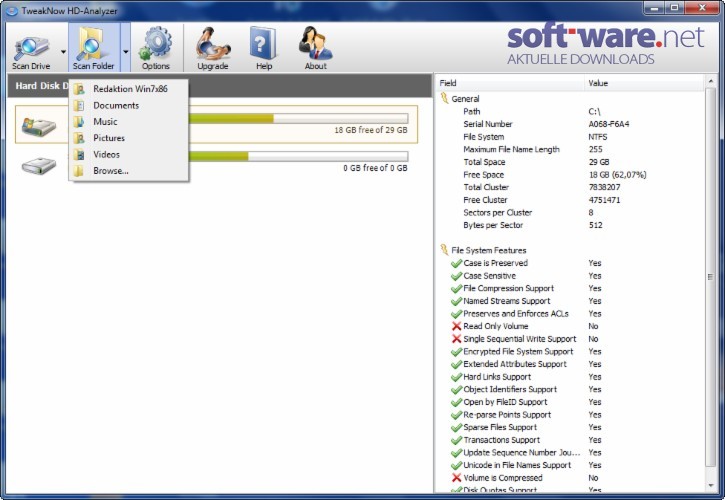This screenshot has width=725, height=500.
Task: Select the Free Space row
Action: [x=570, y=175]
